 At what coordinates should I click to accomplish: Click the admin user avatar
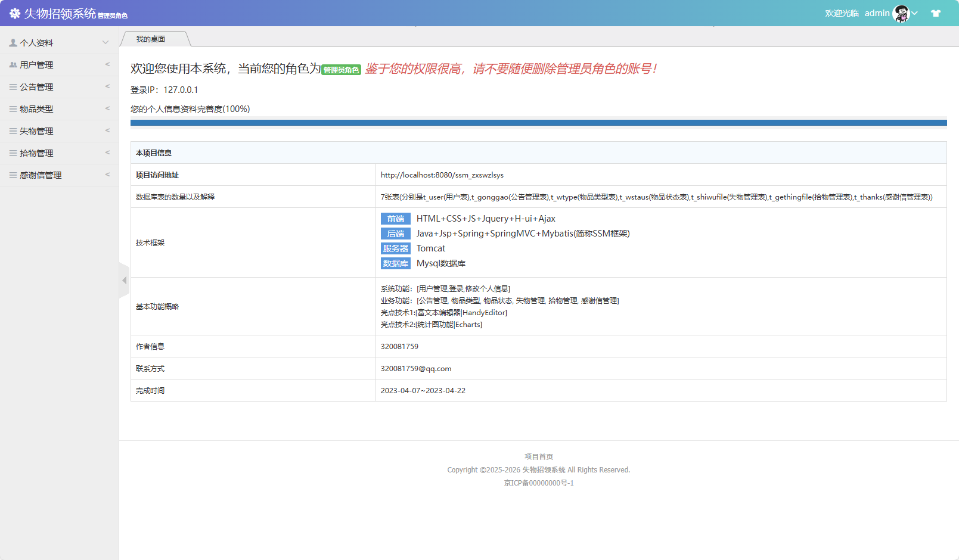901,13
